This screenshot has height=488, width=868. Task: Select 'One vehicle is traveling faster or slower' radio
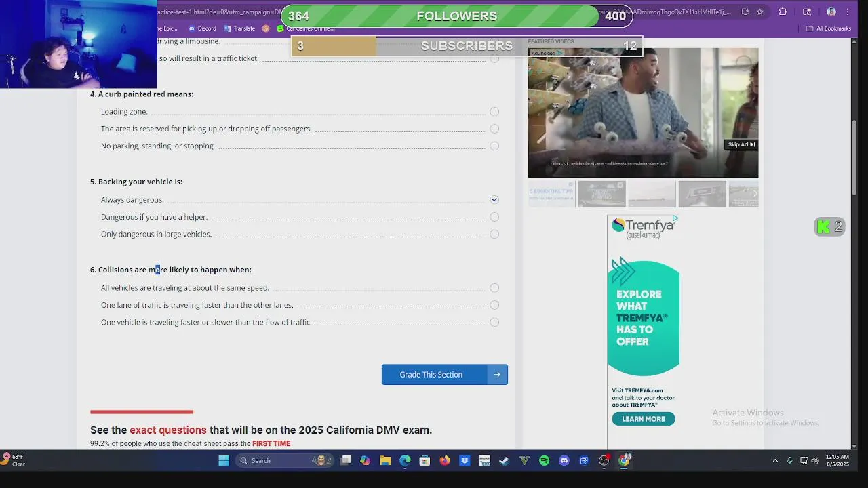(x=494, y=322)
